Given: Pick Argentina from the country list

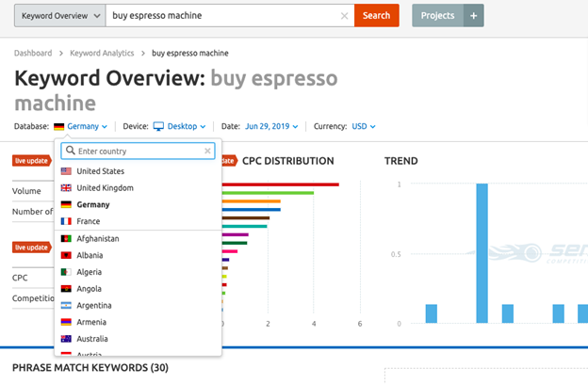Looking at the screenshot, I should 138,305.
